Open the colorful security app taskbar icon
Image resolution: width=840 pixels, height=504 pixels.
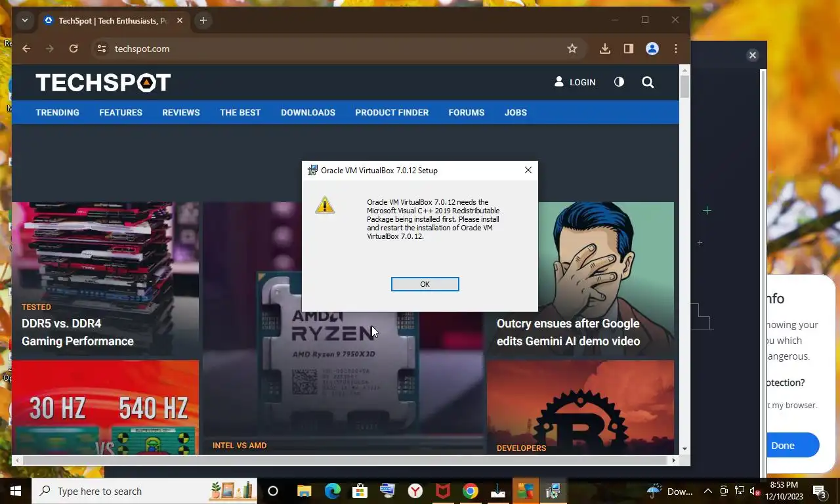pyautogui.click(x=525, y=491)
